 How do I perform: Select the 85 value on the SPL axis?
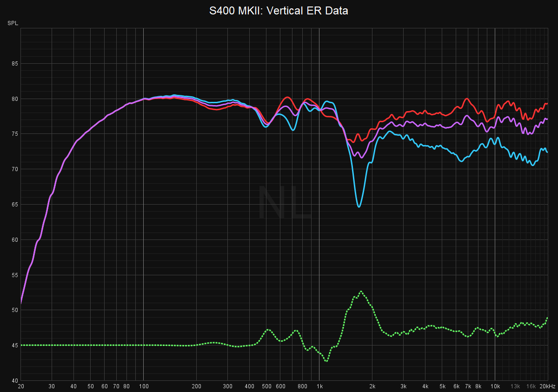(14, 63)
